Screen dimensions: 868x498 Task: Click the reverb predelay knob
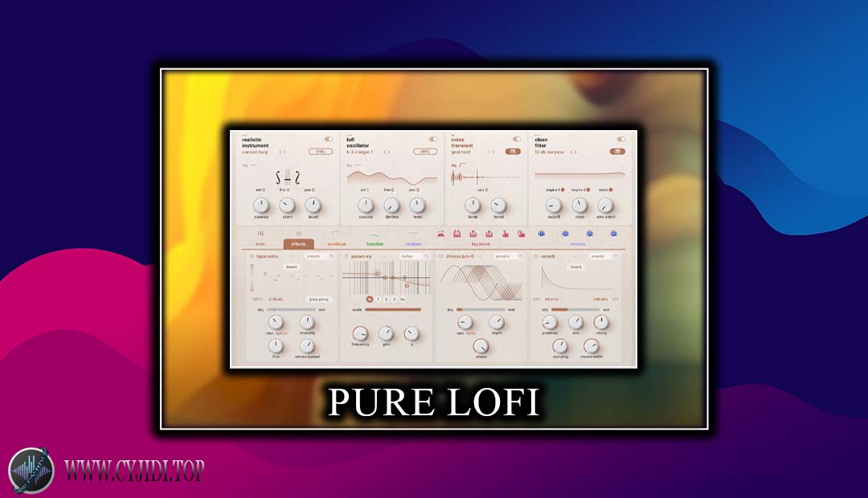[550, 322]
